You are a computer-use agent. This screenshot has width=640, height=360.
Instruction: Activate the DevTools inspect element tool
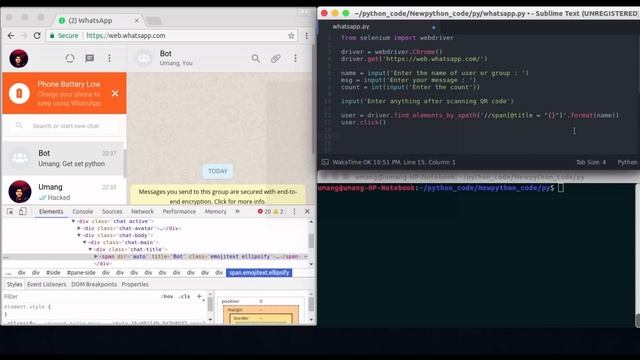[10, 211]
